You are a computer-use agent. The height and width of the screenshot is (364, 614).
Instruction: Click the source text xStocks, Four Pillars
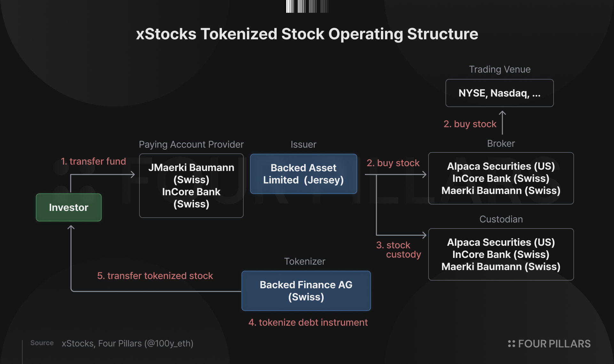[128, 343]
